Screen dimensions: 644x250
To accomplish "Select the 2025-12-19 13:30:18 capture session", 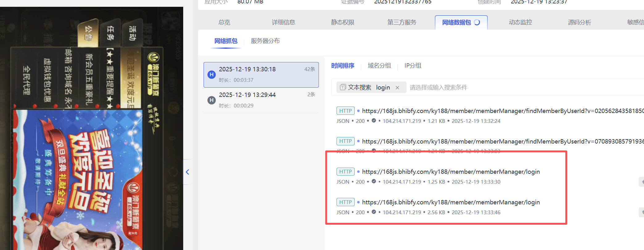I will click(261, 75).
